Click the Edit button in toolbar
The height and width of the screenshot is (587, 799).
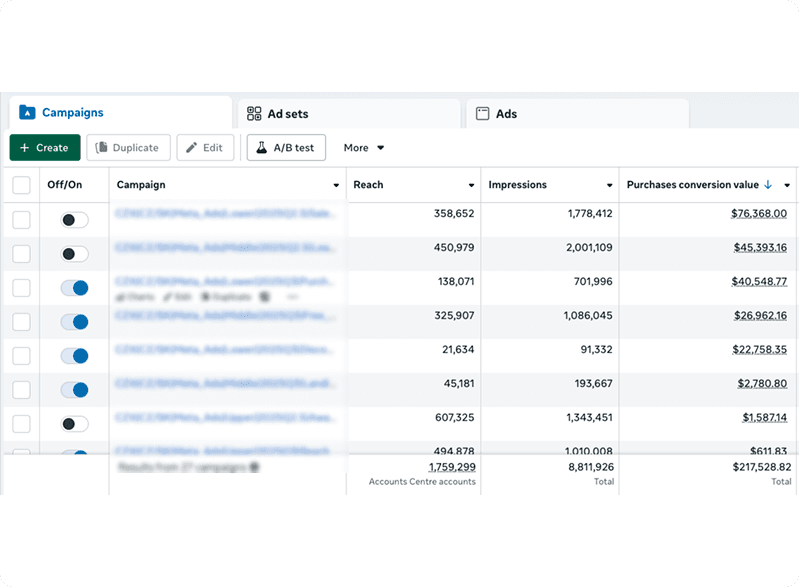[x=205, y=148]
